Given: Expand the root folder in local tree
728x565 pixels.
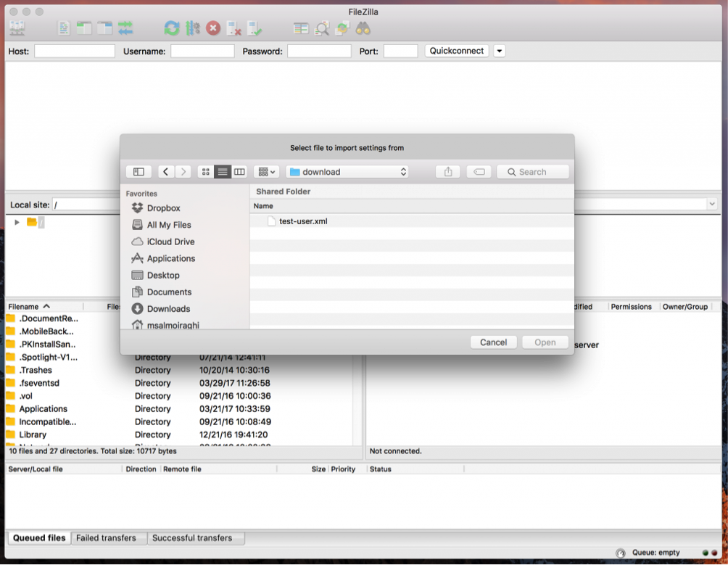Looking at the screenshot, I should [x=17, y=223].
